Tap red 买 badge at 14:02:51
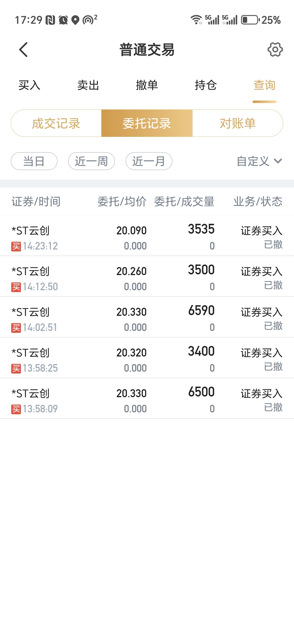294x644 pixels. 16,328
